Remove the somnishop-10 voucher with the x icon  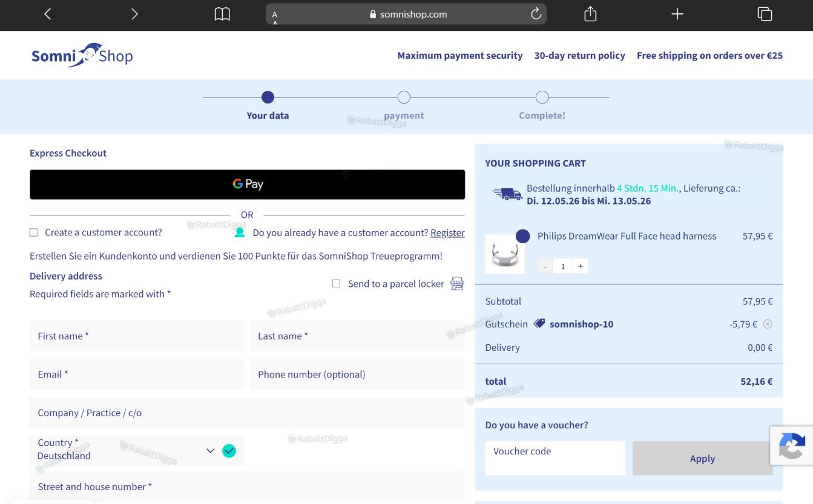(x=768, y=324)
